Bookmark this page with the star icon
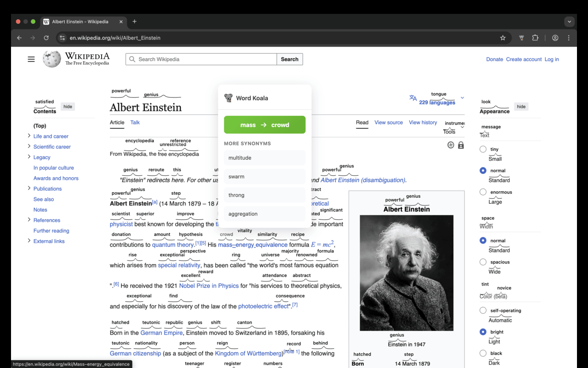The height and width of the screenshot is (368, 588). (503, 38)
